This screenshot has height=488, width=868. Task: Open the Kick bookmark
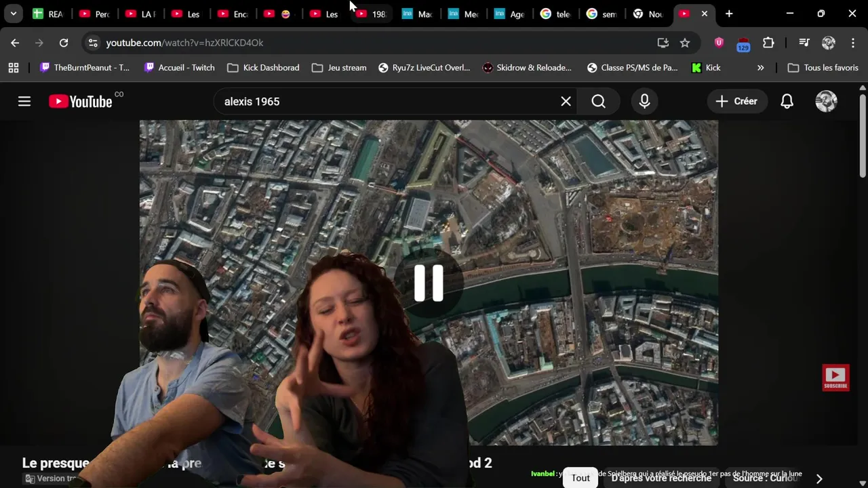pyautogui.click(x=706, y=68)
